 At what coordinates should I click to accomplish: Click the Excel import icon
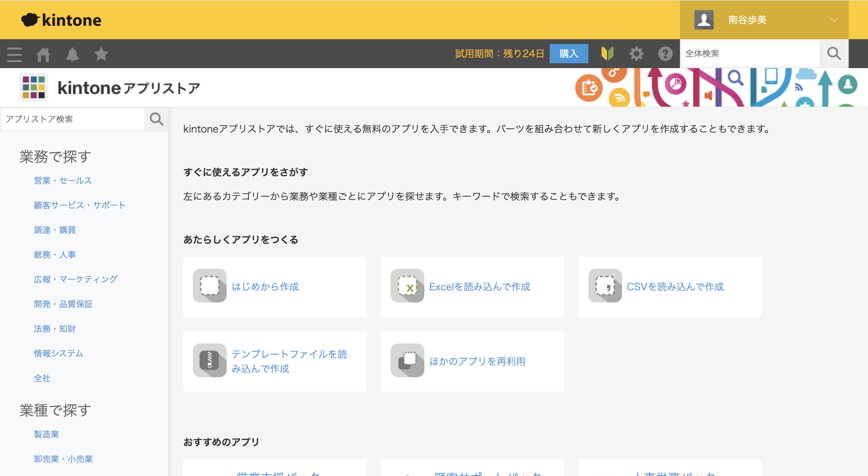(x=407, y=286)
